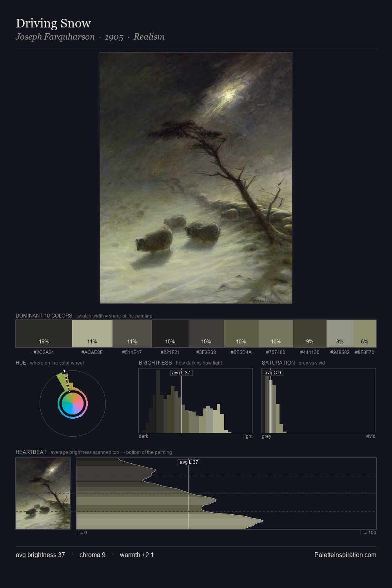The image size is (392, 588).
Task: Click the small heartbeat painting thumbnail
Action: [x=43, y=494]
